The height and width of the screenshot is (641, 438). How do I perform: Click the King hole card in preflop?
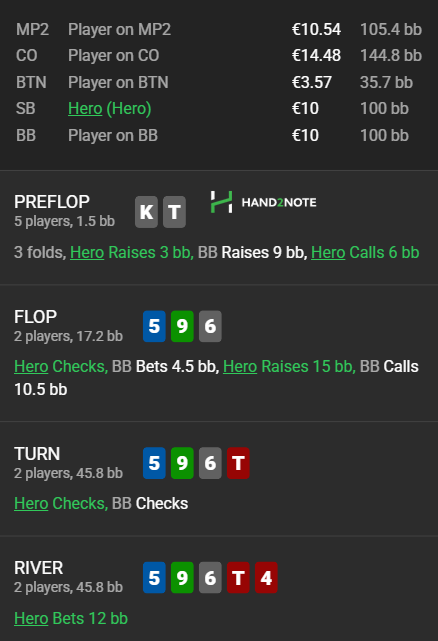(146, 212)
